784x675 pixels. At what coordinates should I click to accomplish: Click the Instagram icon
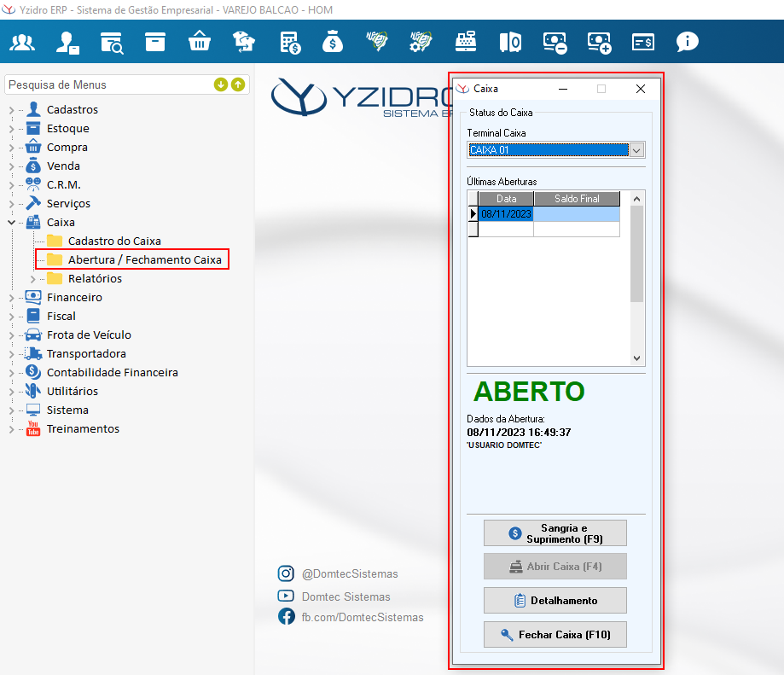(x=286, y=573)
